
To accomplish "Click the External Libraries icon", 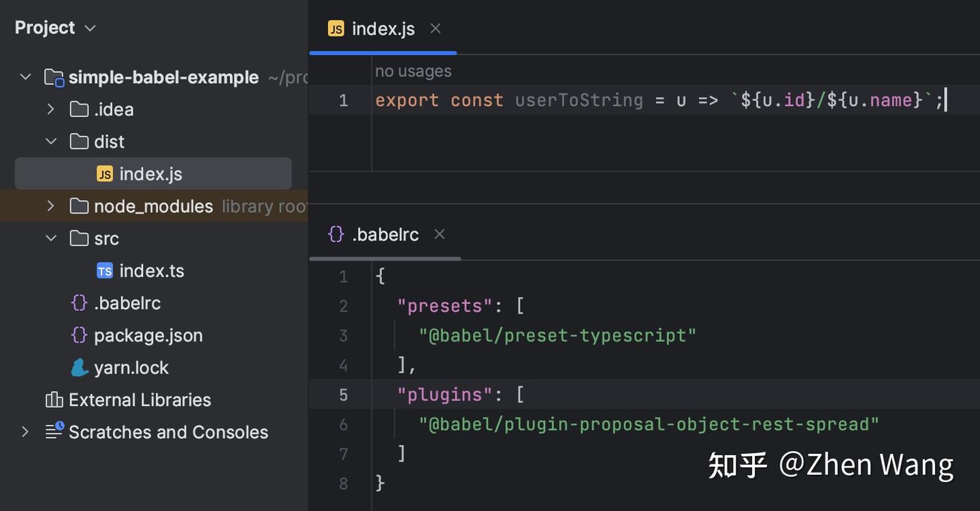I will tap(54, 399).
